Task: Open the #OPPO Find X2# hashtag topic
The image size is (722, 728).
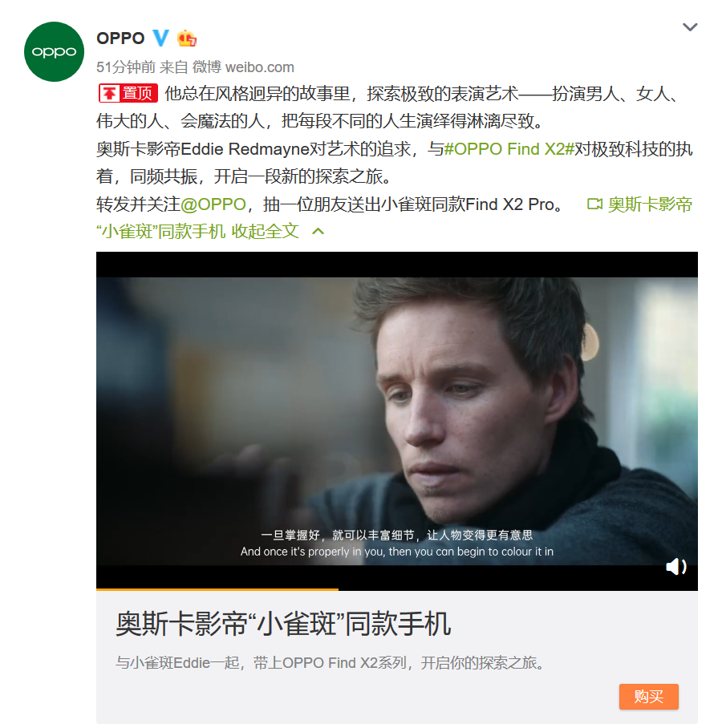Action: tap(509, 149)
